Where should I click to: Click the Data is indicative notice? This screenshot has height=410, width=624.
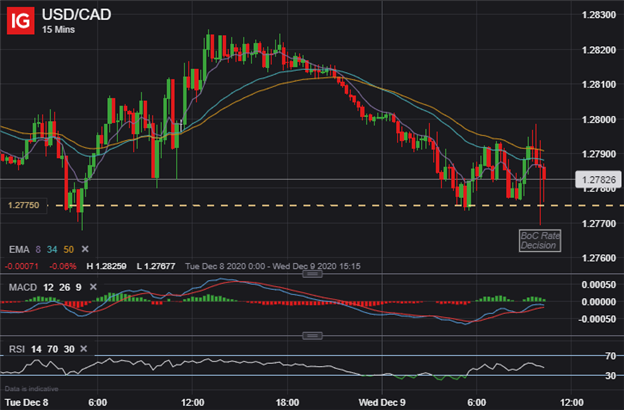pyautogui.click(x=31, y=389)
